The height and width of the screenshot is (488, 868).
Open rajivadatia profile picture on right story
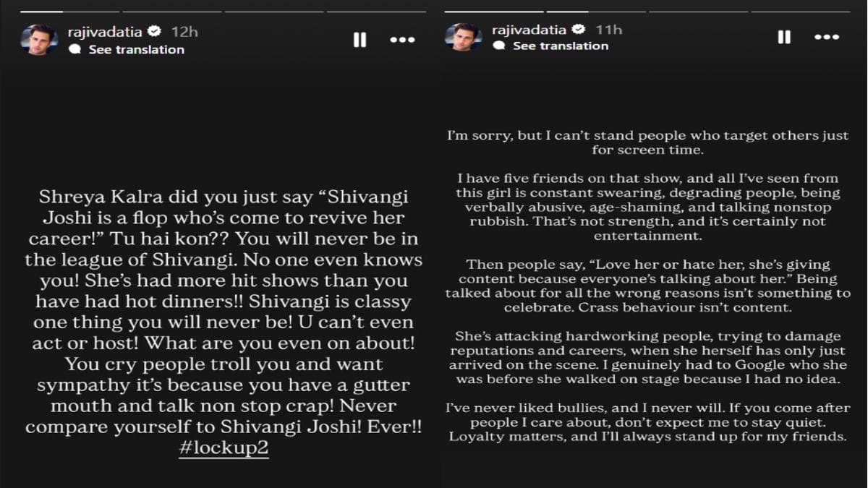click(x=463, y=36)
